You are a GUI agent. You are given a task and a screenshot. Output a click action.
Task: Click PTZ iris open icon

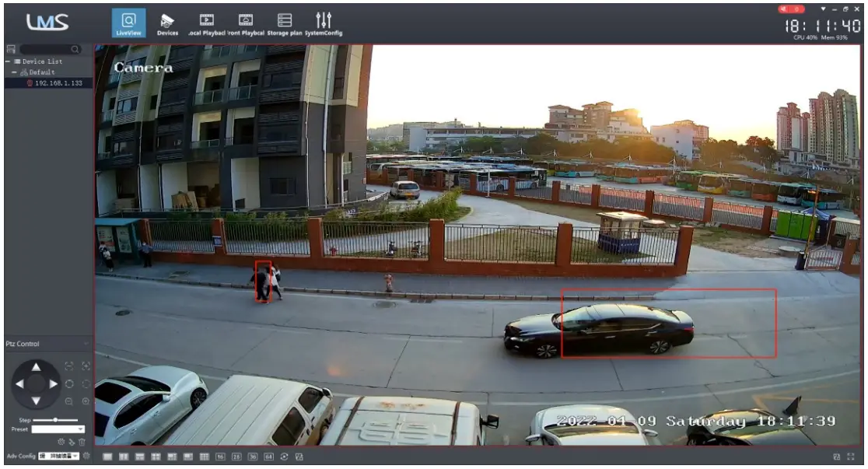click(86, 383)
